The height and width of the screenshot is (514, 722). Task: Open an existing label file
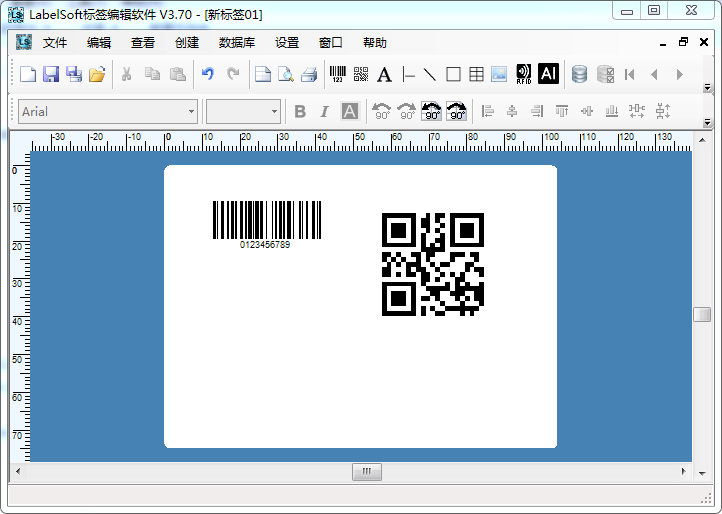tap(97, 74)
